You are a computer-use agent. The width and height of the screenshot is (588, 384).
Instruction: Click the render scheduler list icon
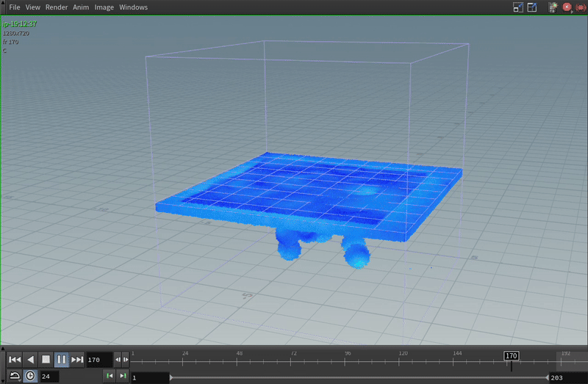click(553, 7)
